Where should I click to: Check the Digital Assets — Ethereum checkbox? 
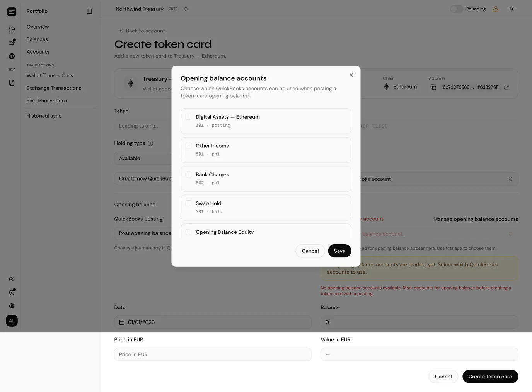[x=189, y=117]
